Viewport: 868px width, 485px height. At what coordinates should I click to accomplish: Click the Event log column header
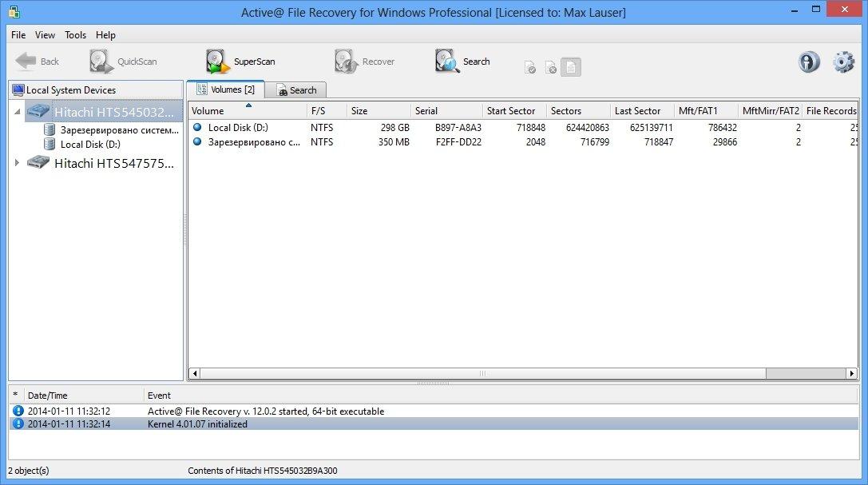[x=501, y=396]
